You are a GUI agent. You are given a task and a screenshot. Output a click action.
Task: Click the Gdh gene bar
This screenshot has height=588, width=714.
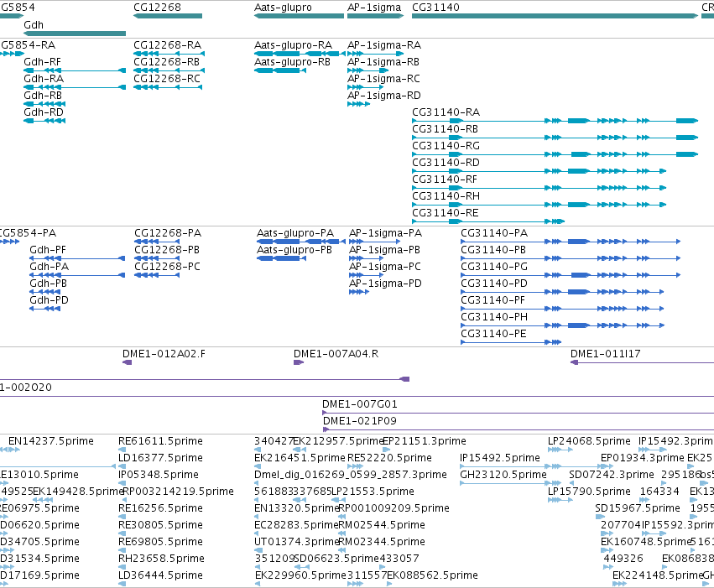75,34
